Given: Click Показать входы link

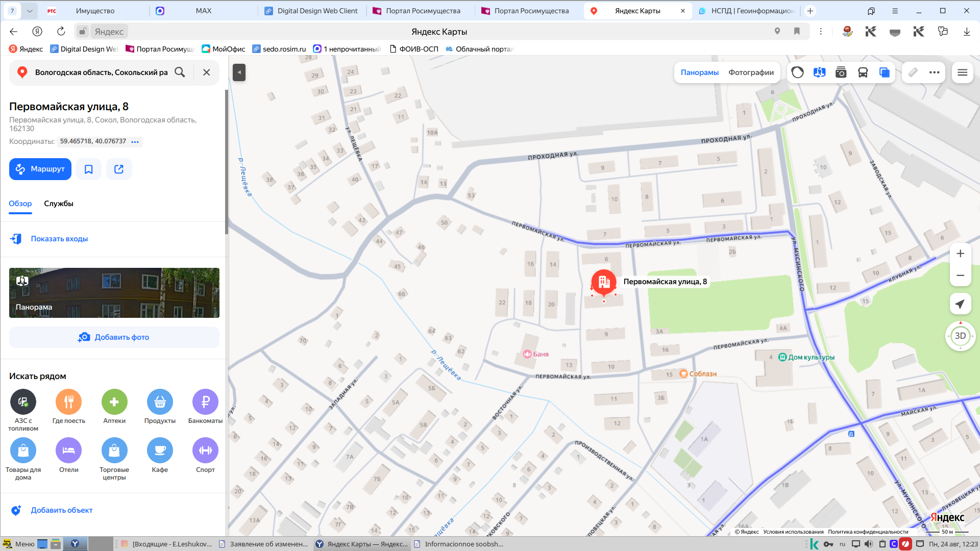Looking at the screenshot, I should tap(59, 239).
